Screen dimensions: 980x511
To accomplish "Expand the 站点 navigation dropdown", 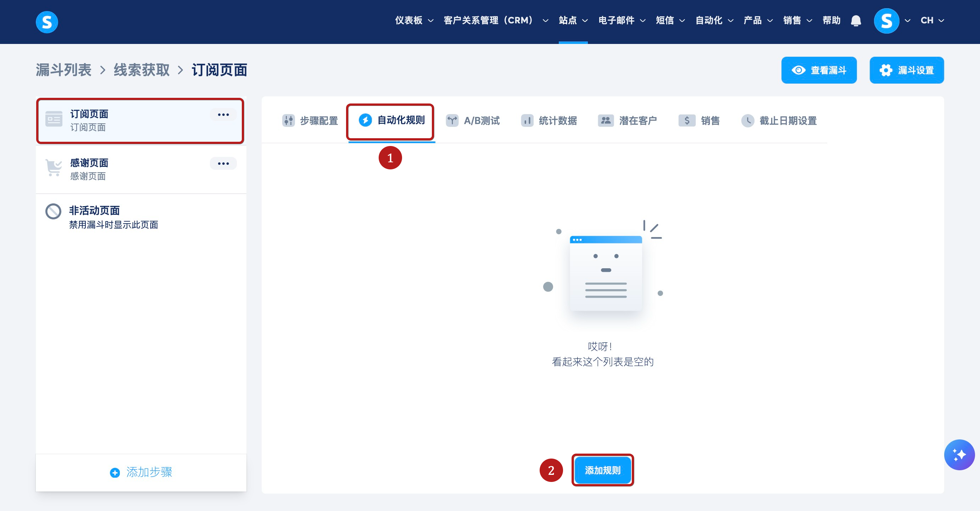I will click(573, 21).
